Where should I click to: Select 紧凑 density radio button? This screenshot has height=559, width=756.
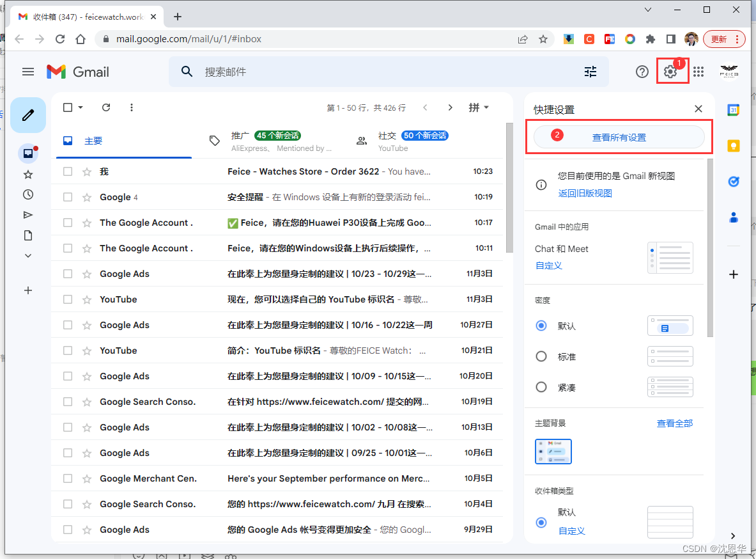(x=541, y=387)
